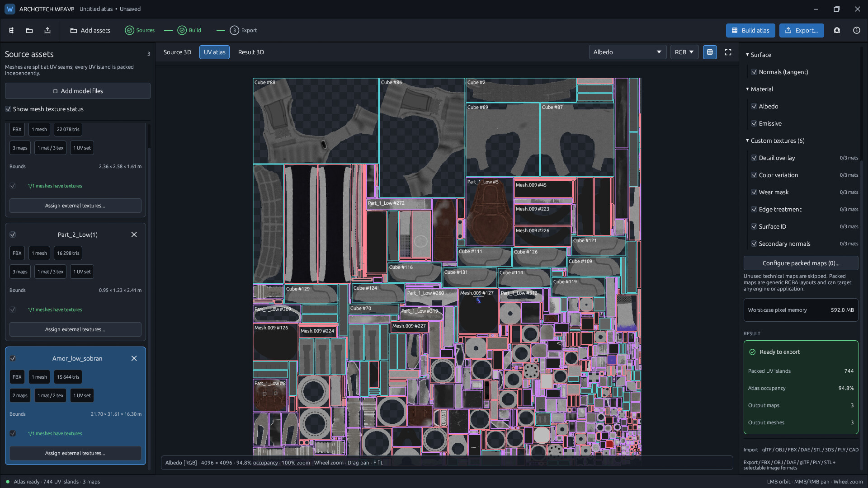Screen dimensions: 868x488
Task: Collapse the Custom textures (6) section
Action: [748, 141]
